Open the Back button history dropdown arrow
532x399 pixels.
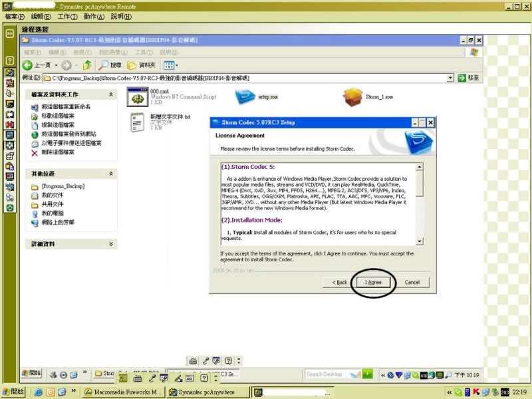pyautogui.click(x=56, y=65)
